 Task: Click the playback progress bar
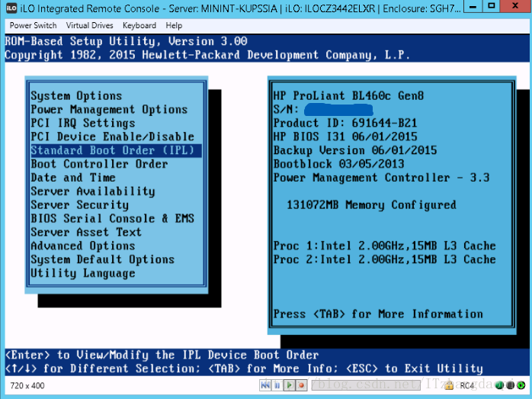(x=366, y=385)
